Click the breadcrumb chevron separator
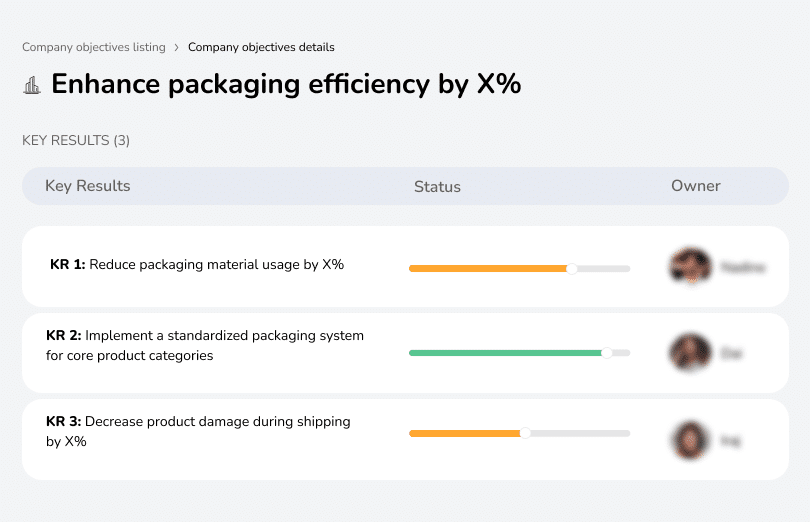This screenshot has height=522, width=810. [x=176, y=47]
